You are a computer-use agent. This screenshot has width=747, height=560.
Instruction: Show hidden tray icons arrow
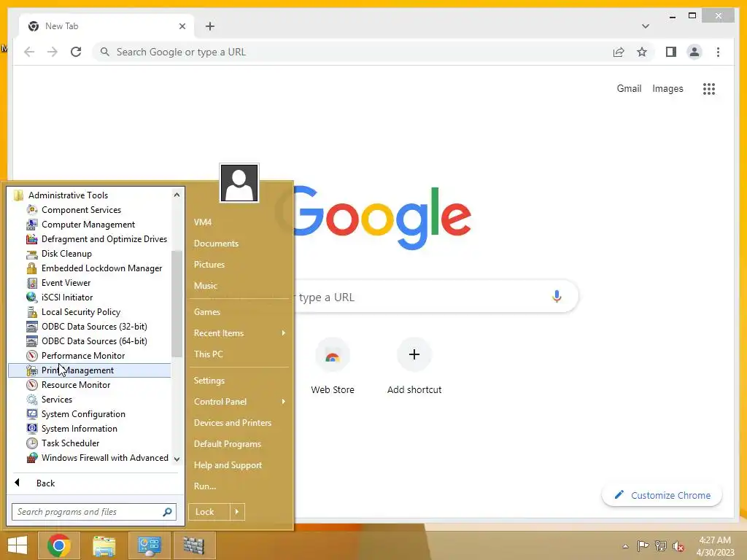pos(625,546)
